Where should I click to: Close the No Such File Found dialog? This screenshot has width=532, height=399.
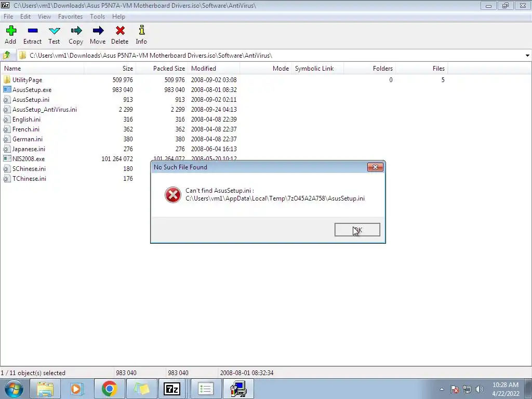pyautogui.click(x=375, y=167)
